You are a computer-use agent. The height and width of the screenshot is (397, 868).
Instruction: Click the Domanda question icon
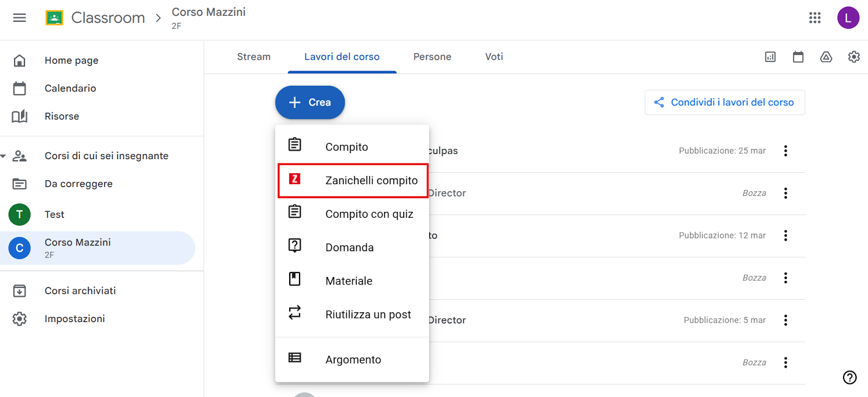(295, 245)
